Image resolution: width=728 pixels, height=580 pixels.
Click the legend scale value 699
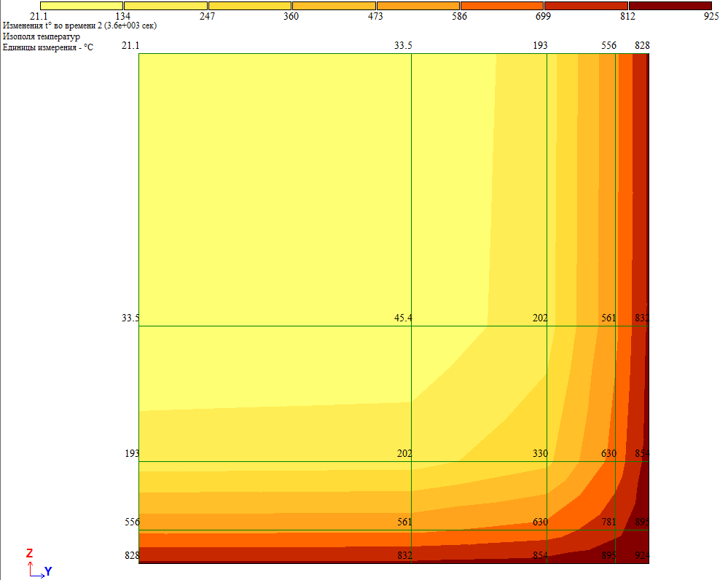click(543, 17)
